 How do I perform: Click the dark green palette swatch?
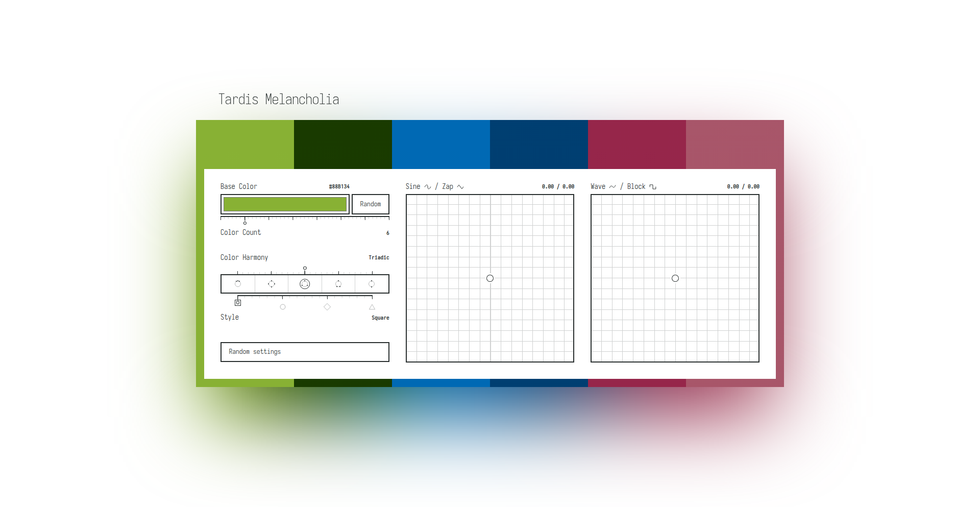(x=343, y=144)
